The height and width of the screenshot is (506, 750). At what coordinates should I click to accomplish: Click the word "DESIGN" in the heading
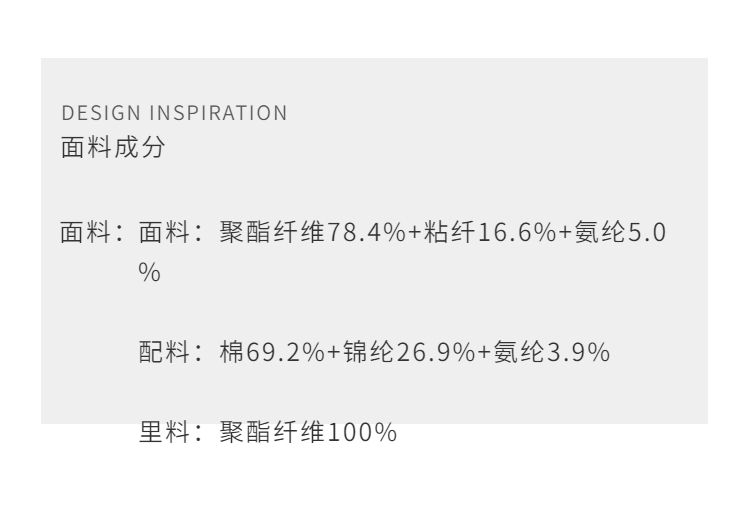click(x=91, y=113)
